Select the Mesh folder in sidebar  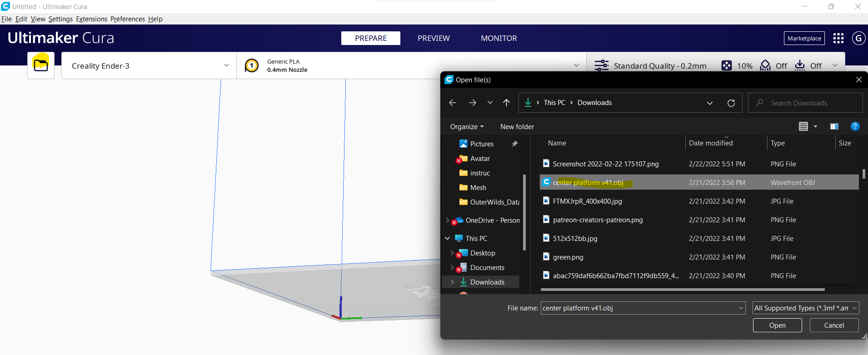[478, 188]
